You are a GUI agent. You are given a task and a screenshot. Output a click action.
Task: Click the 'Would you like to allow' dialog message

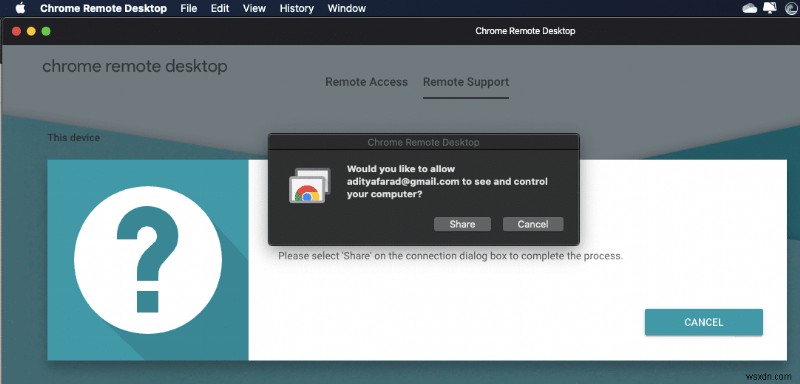coord(447,182)
